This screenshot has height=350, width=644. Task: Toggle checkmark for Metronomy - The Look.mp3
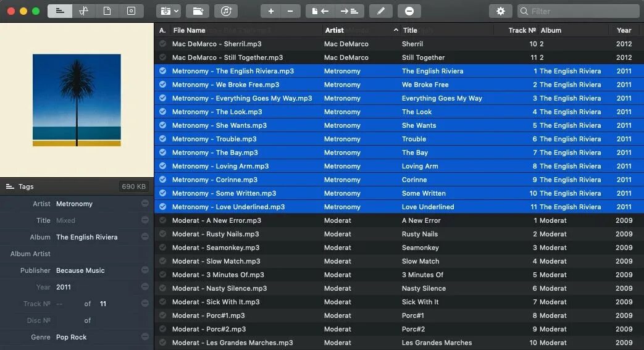pos(162,111)
